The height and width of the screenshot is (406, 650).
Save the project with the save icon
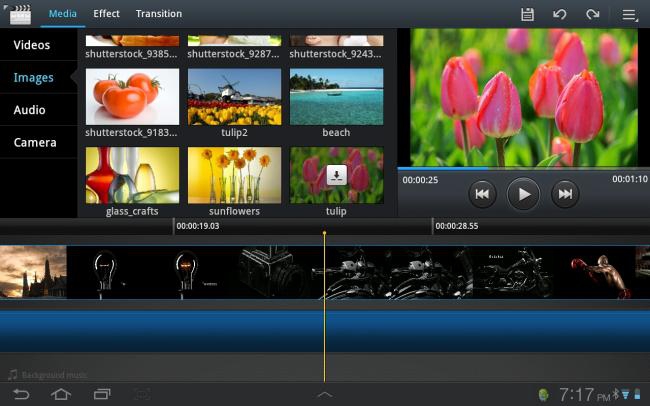[x=527, y=15]
